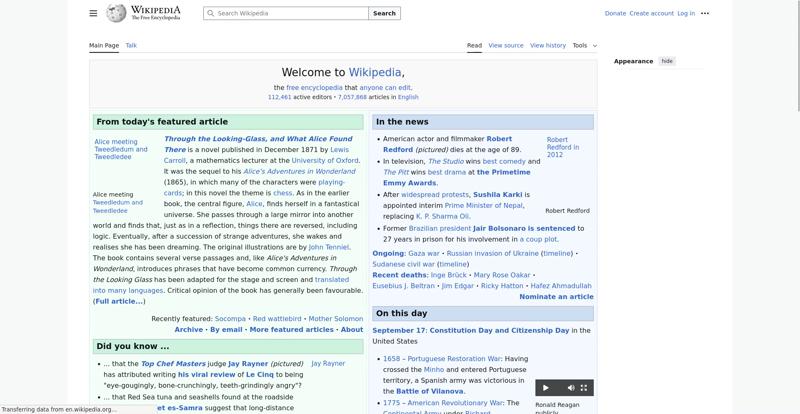
Task: Open the Mother Solomon link
Action: (x=336, y=319)
